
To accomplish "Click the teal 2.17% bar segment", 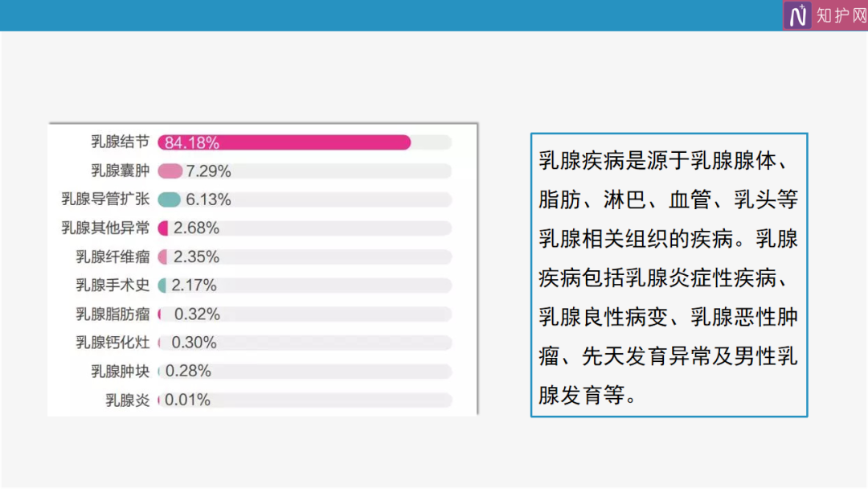I will [x=162, y=286].
